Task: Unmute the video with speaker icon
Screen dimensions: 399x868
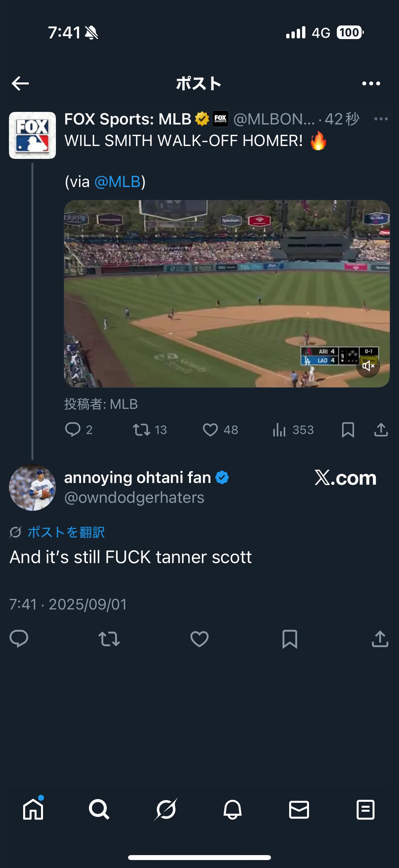Action: pos(368,365)
